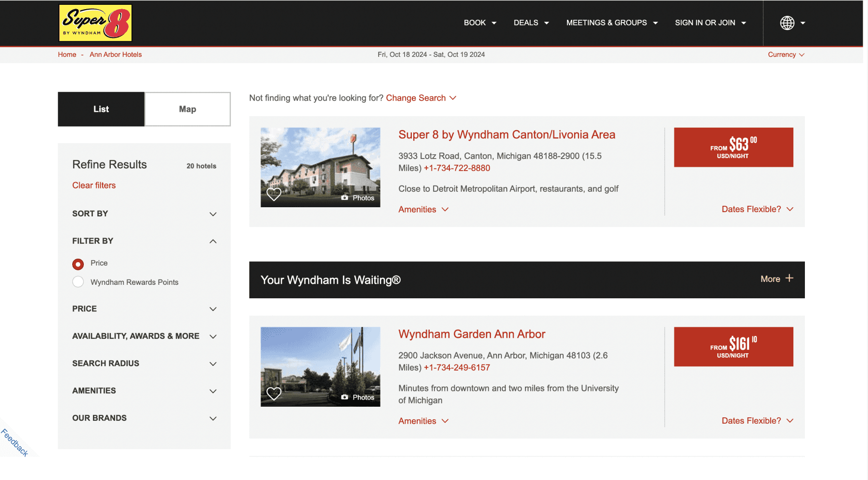
Task: Expand the PRICE filter section
Action: click(x=145, y=309)
